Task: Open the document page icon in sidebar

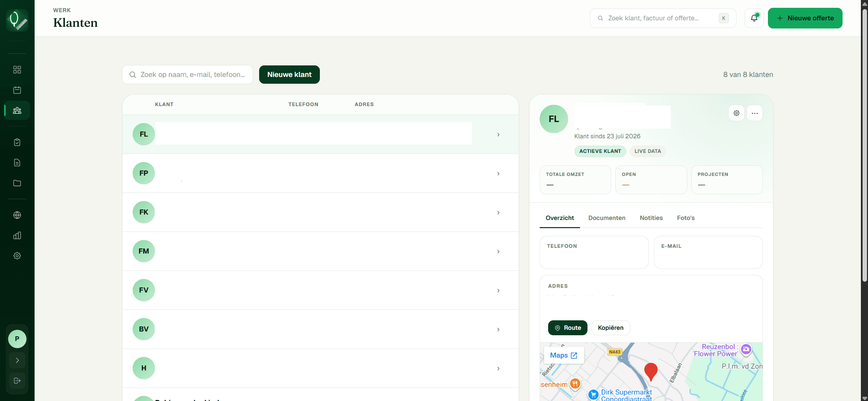Action: [17, 163]
